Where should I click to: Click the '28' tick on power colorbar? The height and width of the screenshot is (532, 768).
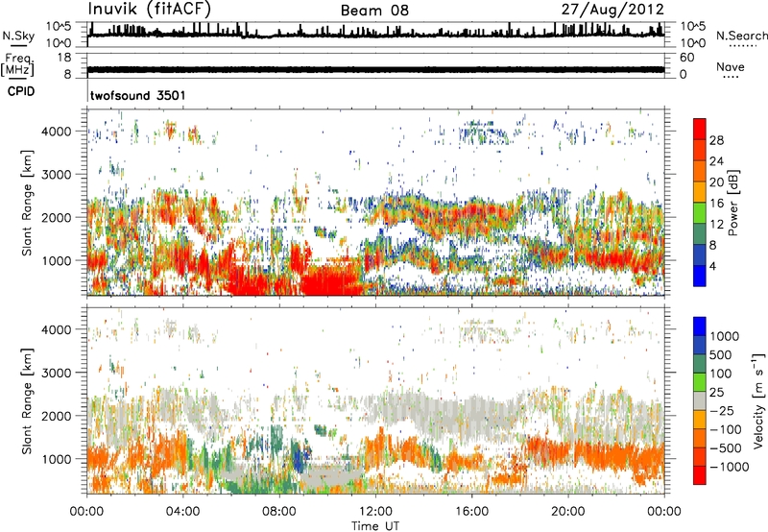tap(716, 140)
